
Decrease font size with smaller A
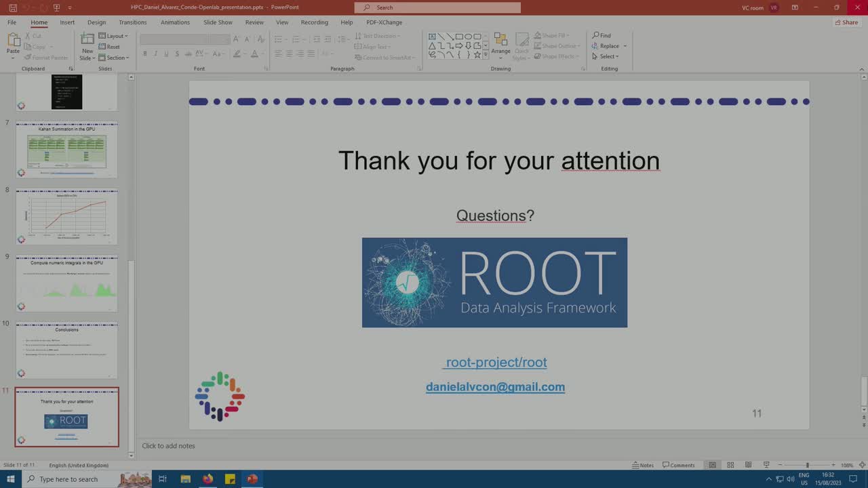(x=247, y=39)
